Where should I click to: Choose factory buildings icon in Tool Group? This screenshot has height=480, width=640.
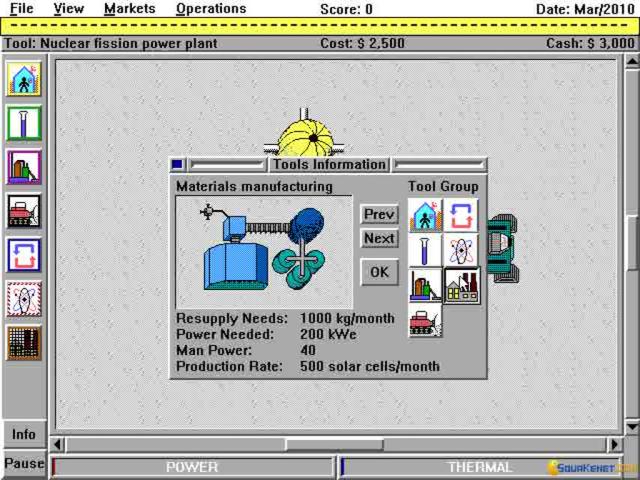tap(462, 286)
